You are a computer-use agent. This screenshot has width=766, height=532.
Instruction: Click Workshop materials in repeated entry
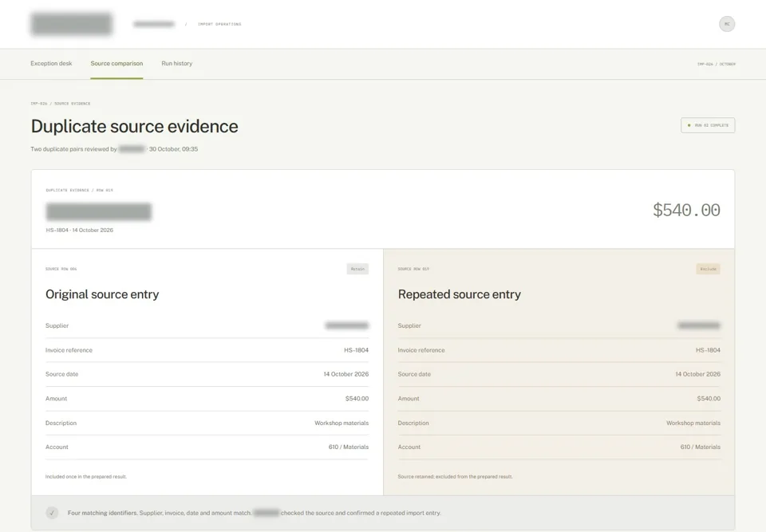tap(693, 423)
